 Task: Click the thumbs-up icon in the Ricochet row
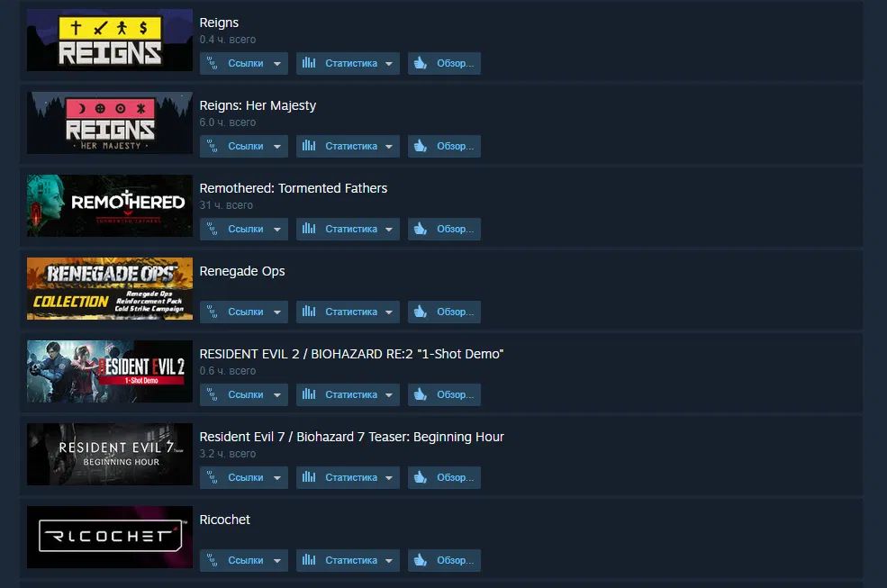pyautogui.click(x=421, y=560)
